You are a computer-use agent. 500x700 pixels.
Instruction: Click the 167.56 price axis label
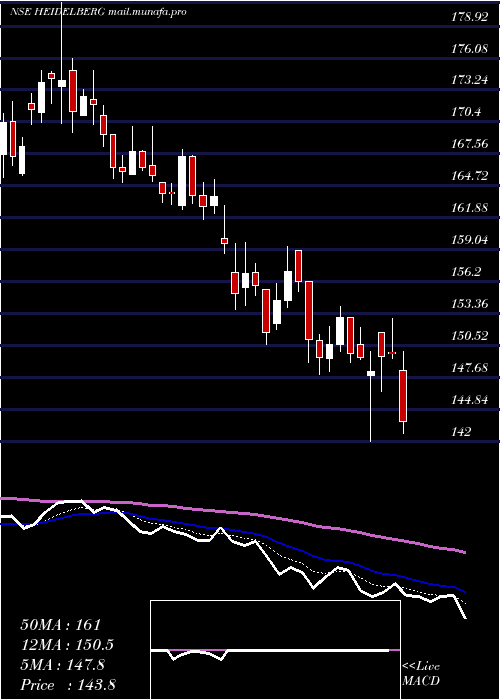click(x=469, y=144)
